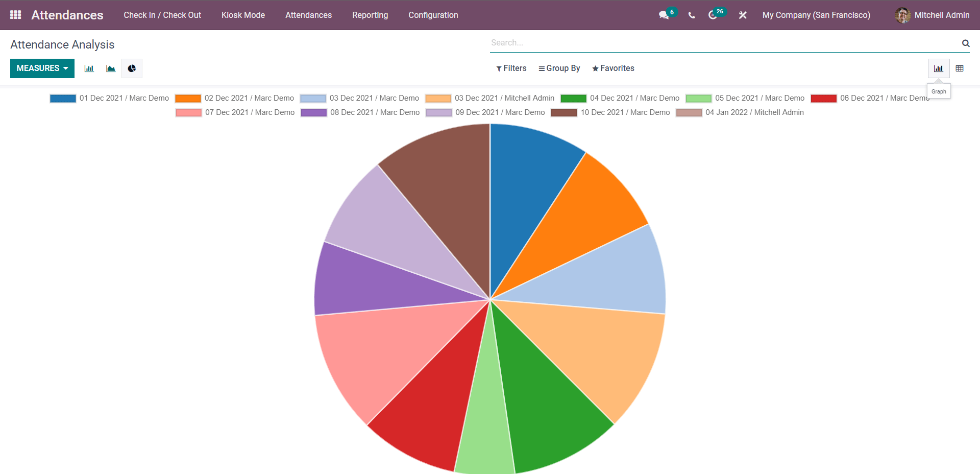Toggle legend entry 06 Dec 2021 / Marc Demo
Viewport: 980px width, 474px height.
870,98
